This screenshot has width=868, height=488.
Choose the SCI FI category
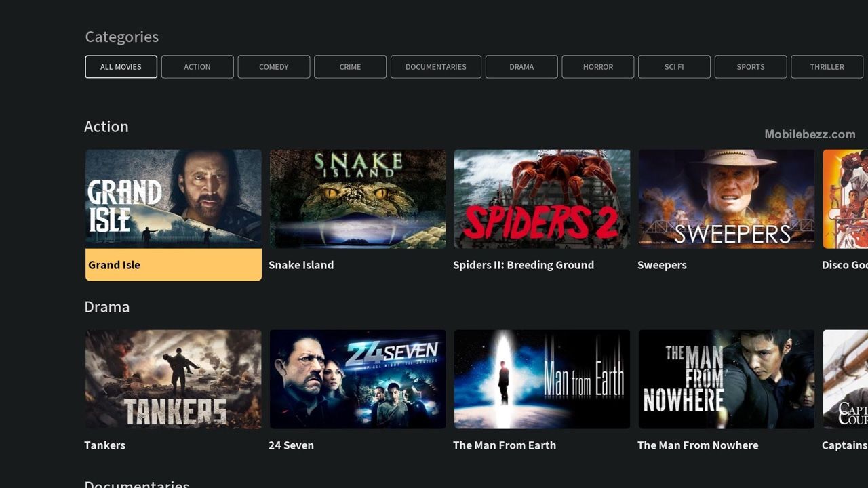point(675,67)
